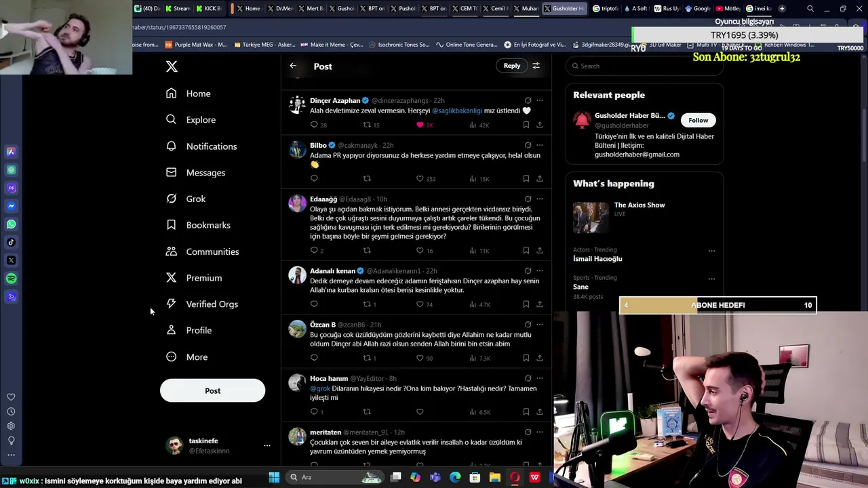
Task: Open Spotify in the browser sidebar
Action: click(11, 279)
